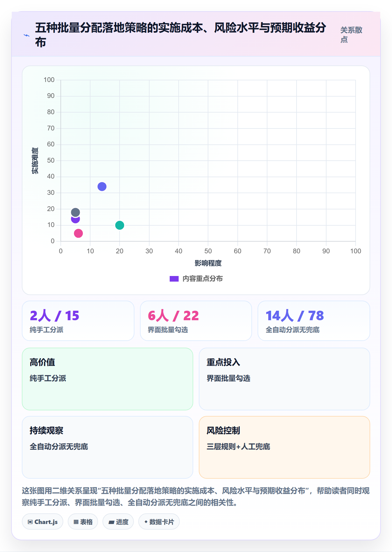Open the 14人 / 78 全自动分派无兜底 card
The image size is (392, 552).
(x=314, y=321)
